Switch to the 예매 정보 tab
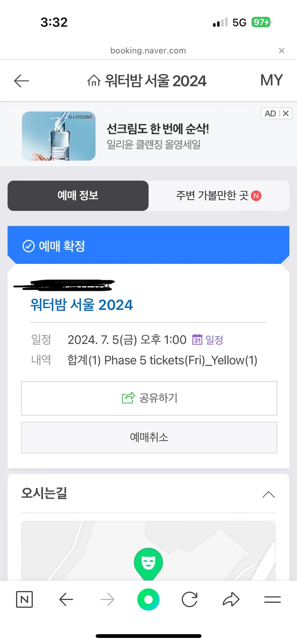The image size is (297, 644). click(78, 195)
